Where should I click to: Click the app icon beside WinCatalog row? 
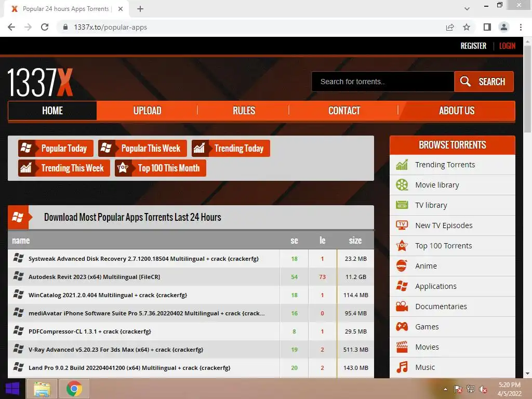pos(18,294)
